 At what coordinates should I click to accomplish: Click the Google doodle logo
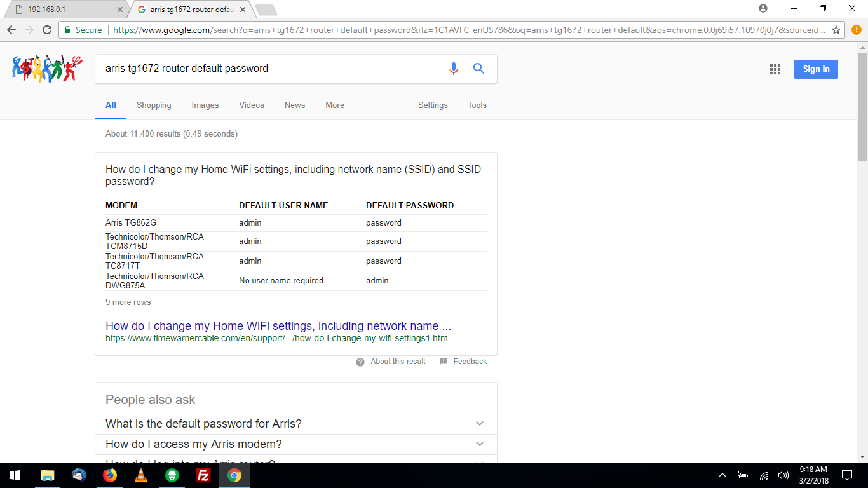[x=48, y=69]
